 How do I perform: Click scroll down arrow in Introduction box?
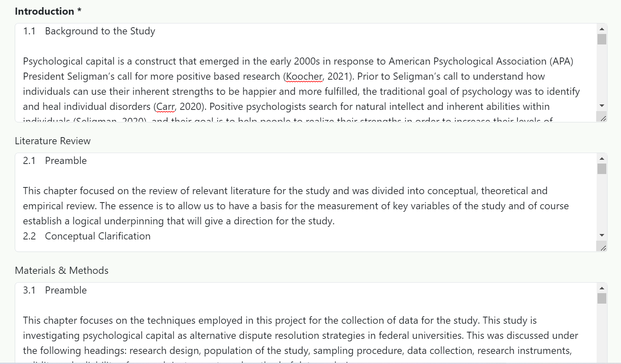point(602,106)
